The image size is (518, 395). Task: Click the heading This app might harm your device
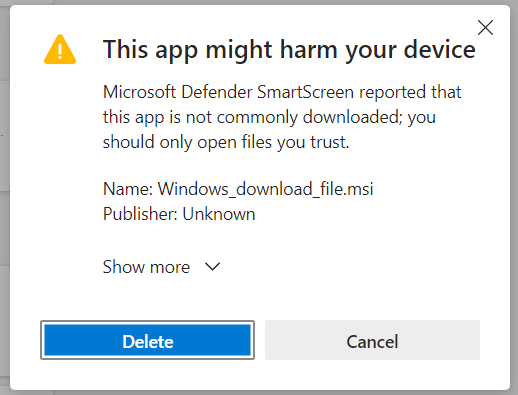tap(289, 50)
